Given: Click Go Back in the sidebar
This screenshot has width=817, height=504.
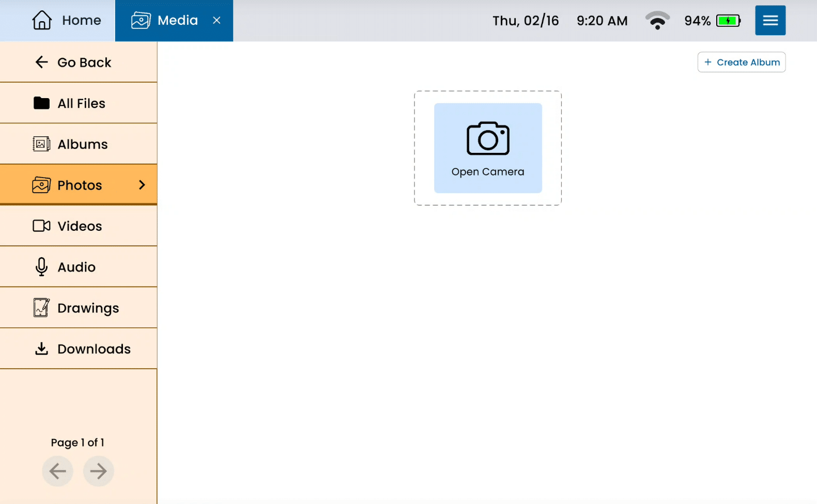Looking at the screenshot, I should [79, 62].
